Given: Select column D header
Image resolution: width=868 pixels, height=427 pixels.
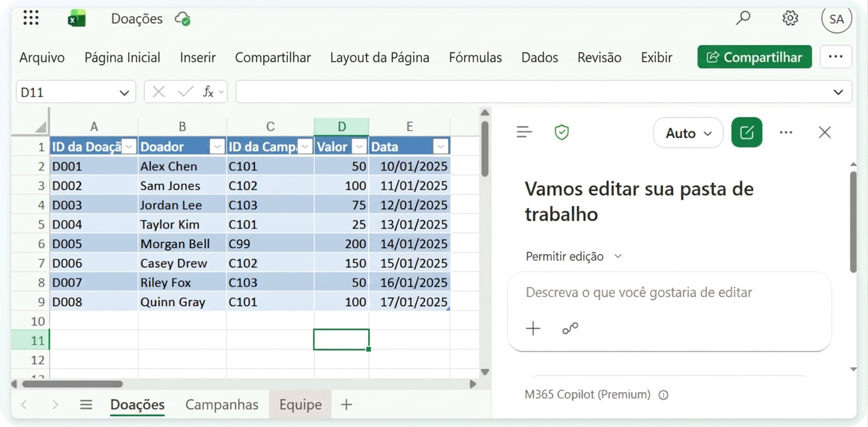Looking at the screenshot, I should coord(341,126).
